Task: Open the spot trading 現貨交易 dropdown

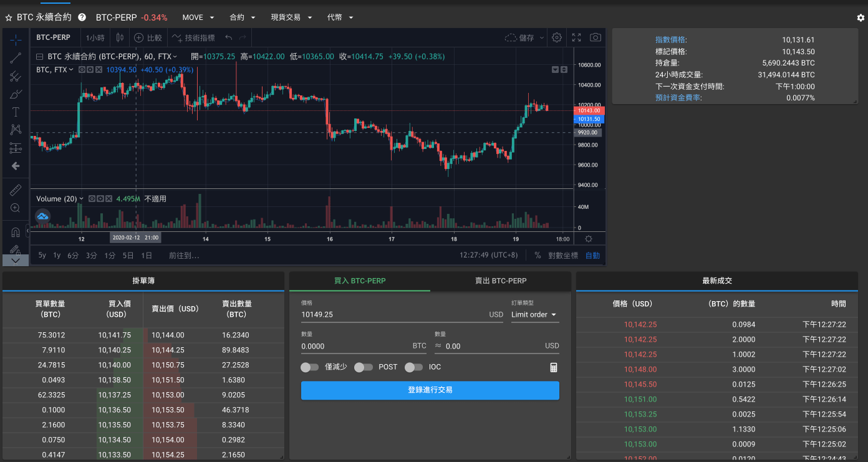Action: (x=291, y=17)
